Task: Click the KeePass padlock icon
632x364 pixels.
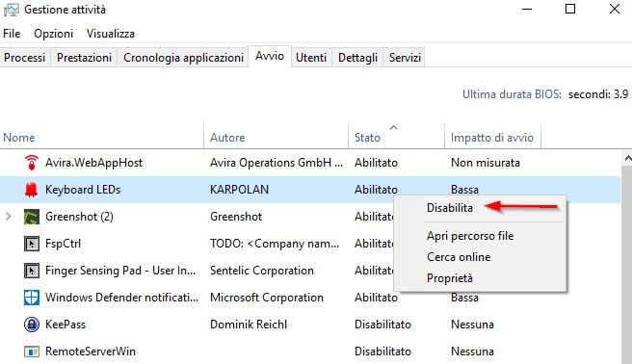Action: 32,325
